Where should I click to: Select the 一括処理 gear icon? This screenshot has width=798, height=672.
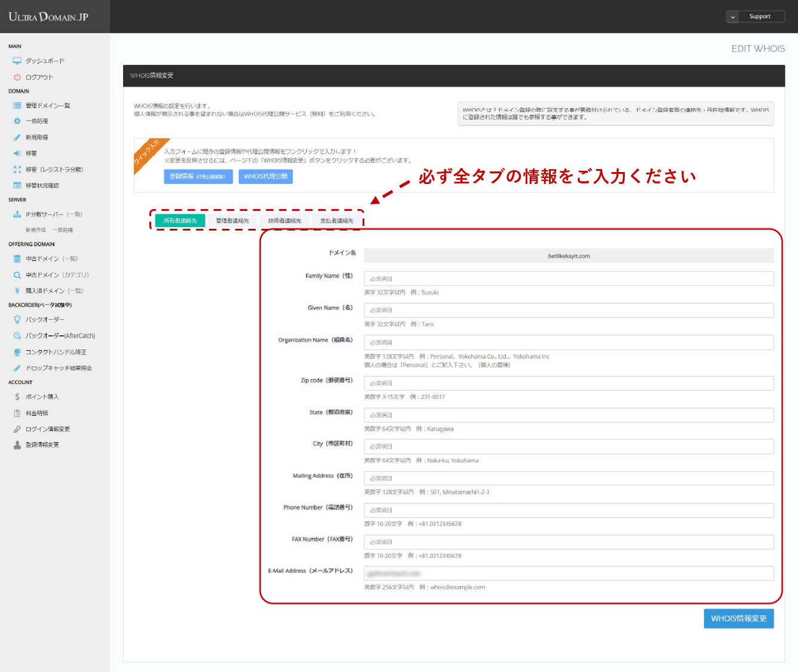[17, 121]
